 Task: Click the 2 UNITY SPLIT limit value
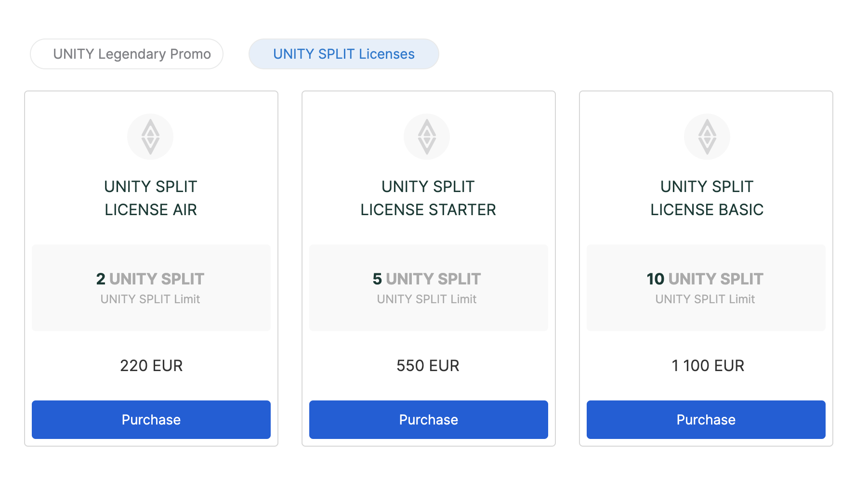(x=150, y=279)
